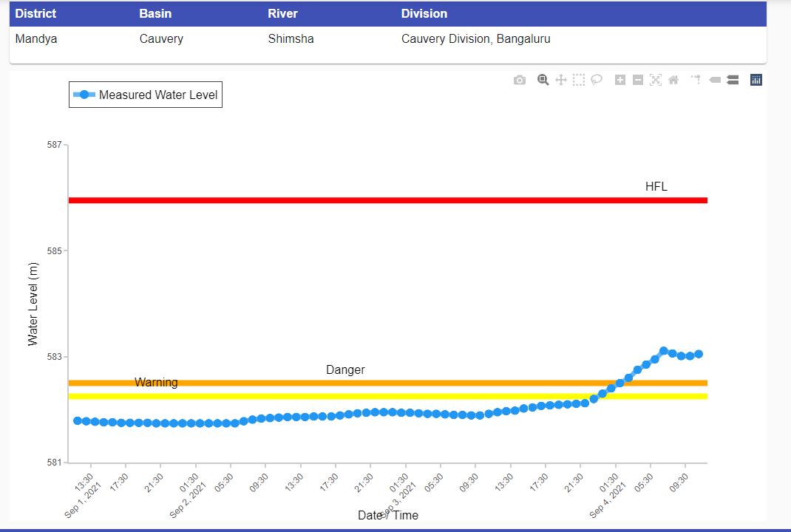Choose the Lasso Select tool
Screen dimensions: 791x532
coord(597,80)
